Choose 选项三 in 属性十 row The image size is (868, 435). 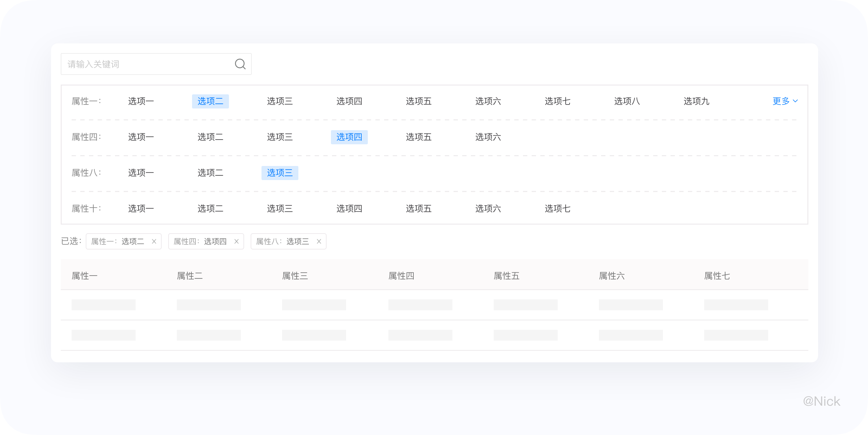280,209
